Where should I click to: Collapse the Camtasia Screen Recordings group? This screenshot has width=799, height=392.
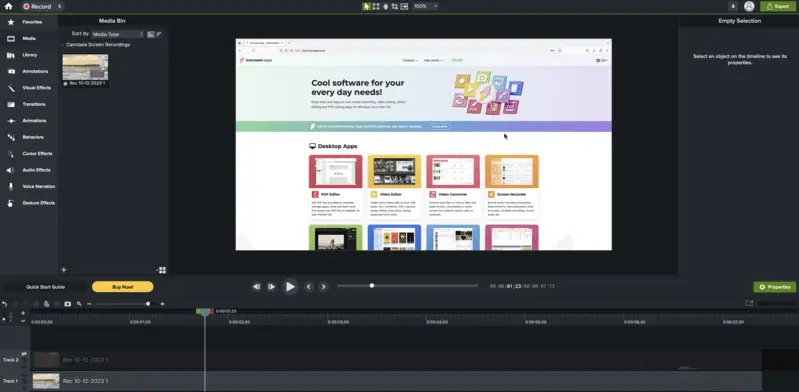[63, 45]
